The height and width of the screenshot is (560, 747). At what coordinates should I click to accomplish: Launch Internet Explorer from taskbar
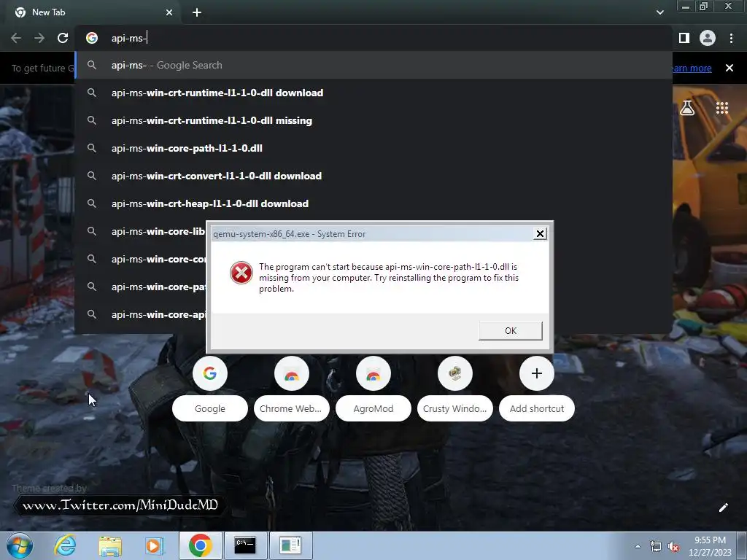65,545
